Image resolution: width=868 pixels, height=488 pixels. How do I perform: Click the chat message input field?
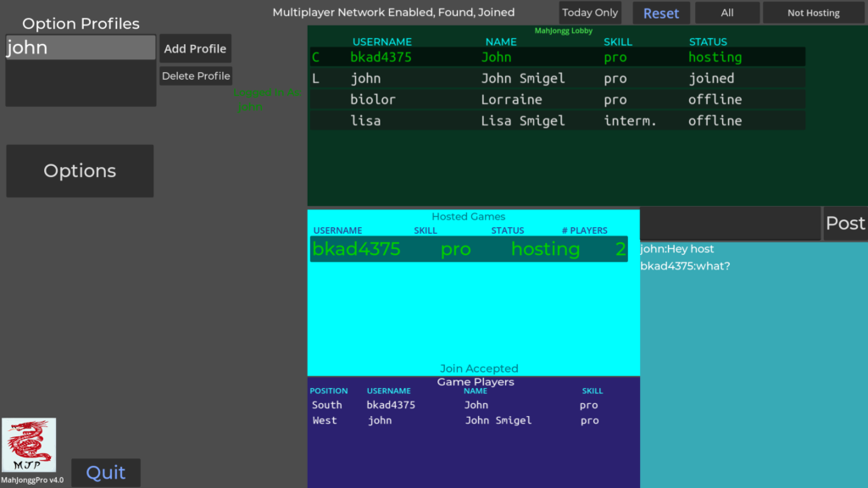[x=730, y=224]
